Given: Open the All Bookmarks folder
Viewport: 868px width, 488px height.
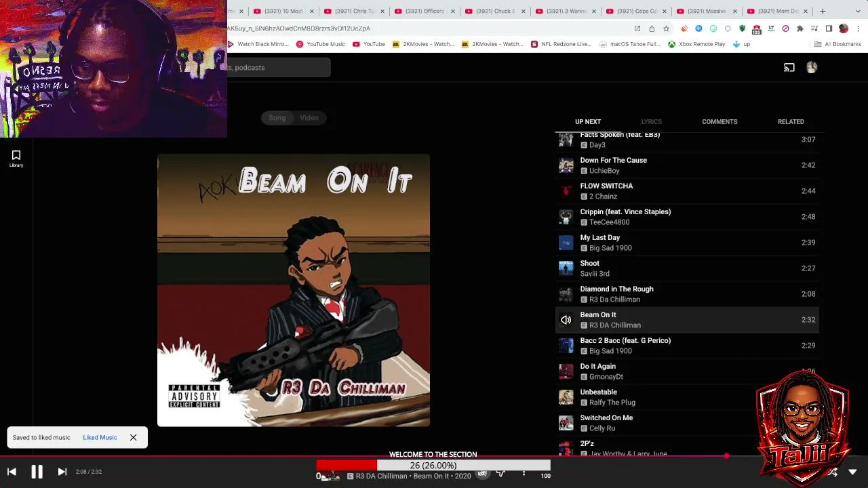Looking at the screenshot, I should [838, 44].
